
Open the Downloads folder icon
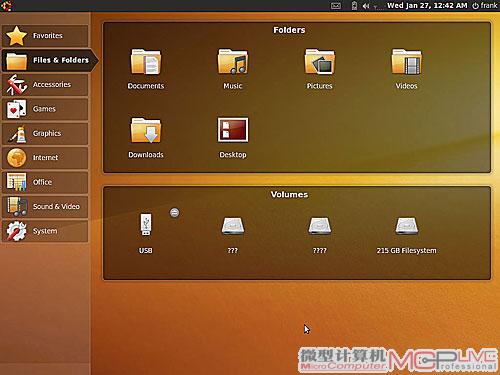click(x=146, y=130)
